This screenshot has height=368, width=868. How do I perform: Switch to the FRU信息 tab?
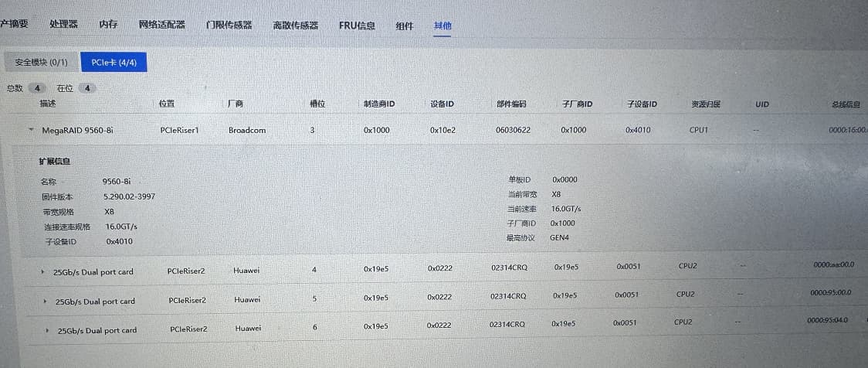[357, 25]
